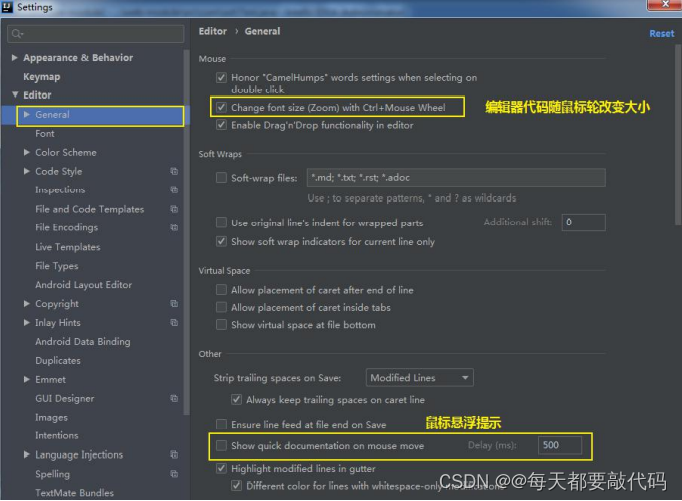Click the settings tree vertical scrollbar
This screenshot has width=682, height=501.
187,233
